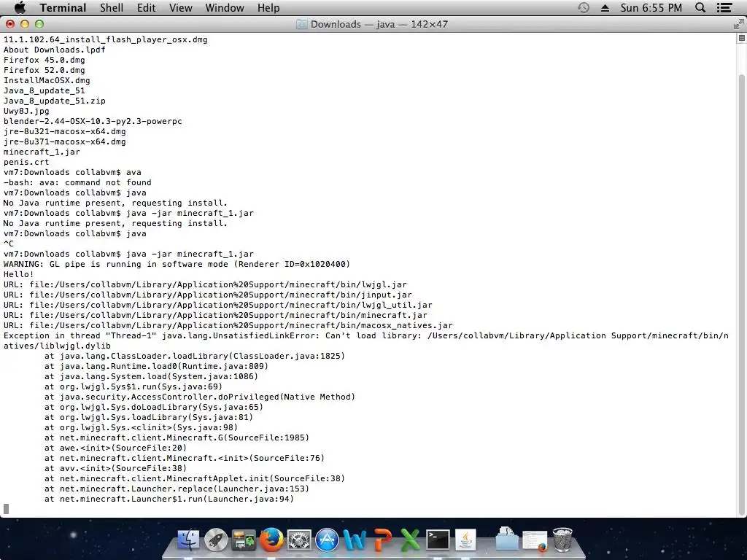Click URL line ending in 'macosx_natives.jar'
The height and width of the screenshot is (560, 747).
click(228, 326)
